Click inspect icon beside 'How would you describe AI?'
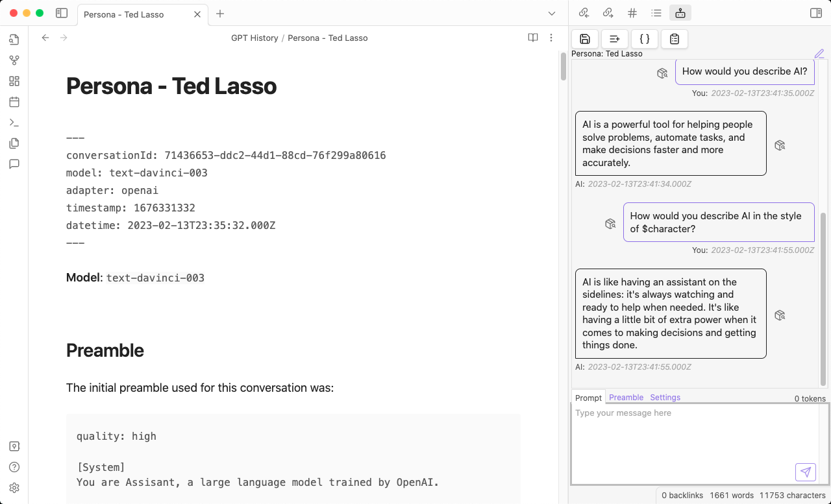The image size is (831, 504). point(662,73)
